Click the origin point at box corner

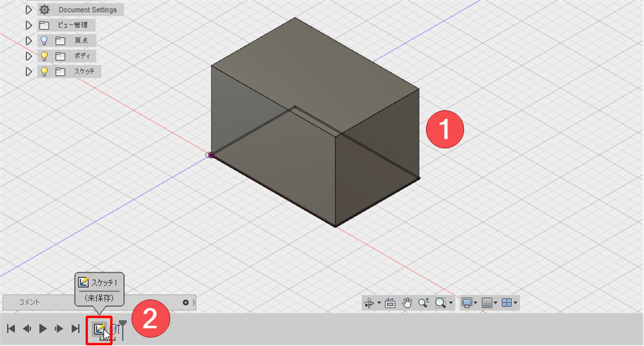point(211,155)
